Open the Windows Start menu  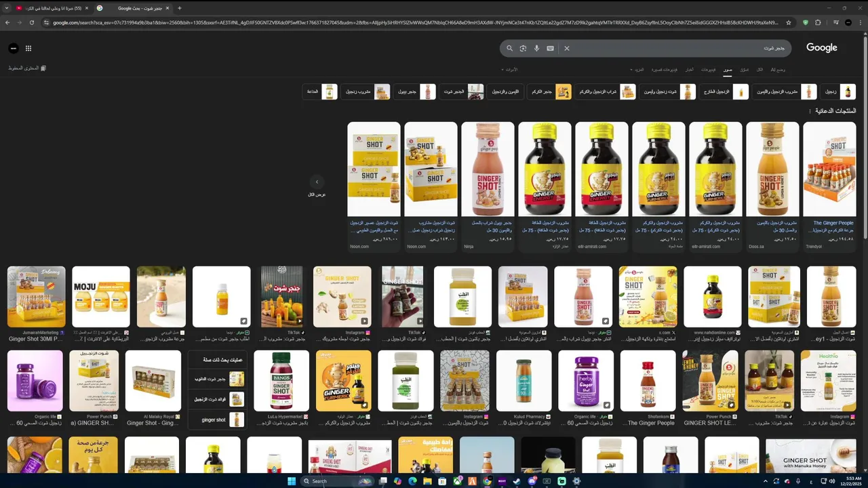click(292, 481)
